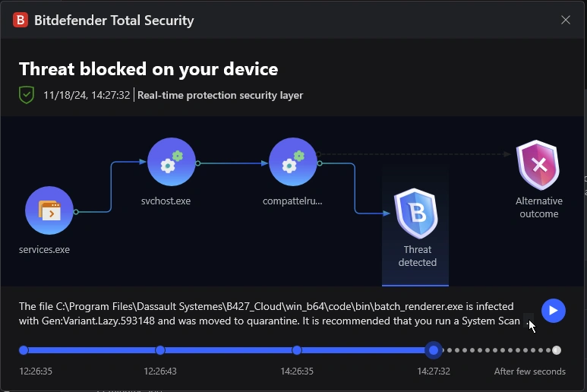Select the 'After few seconds' end marker
This screenshot has height=392, width=587.
[x=557, y=350]
